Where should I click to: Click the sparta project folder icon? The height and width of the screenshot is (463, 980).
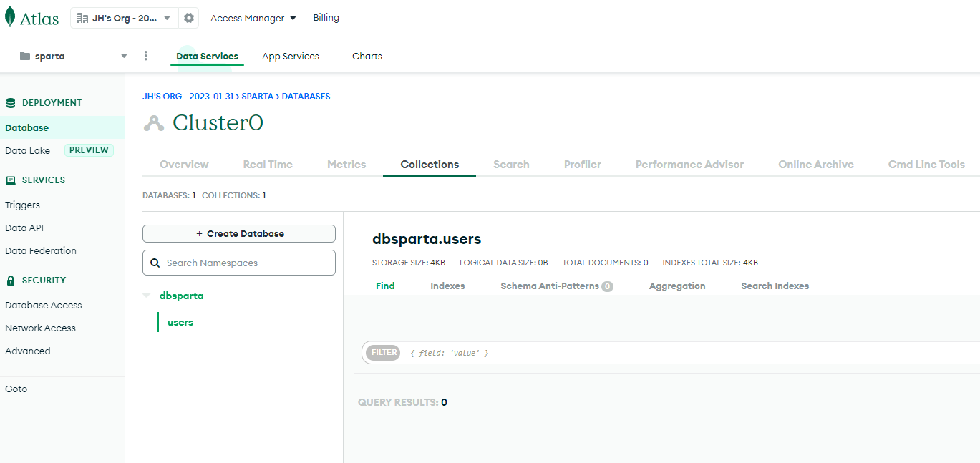click(25, 56)
